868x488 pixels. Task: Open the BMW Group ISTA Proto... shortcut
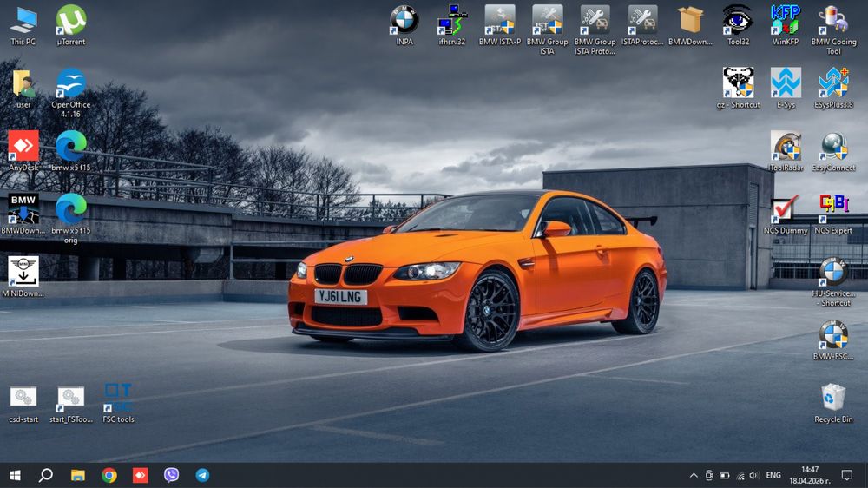595,30
